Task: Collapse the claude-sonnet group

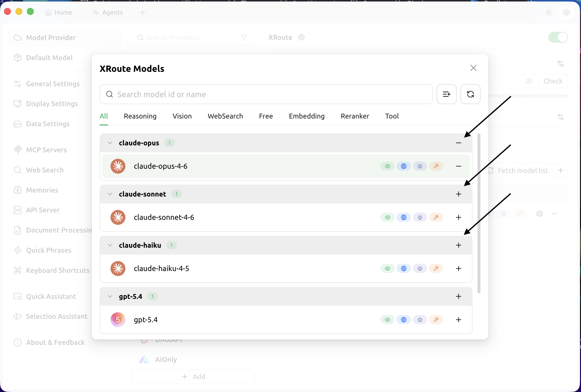Action: click(x=110, y=194)
